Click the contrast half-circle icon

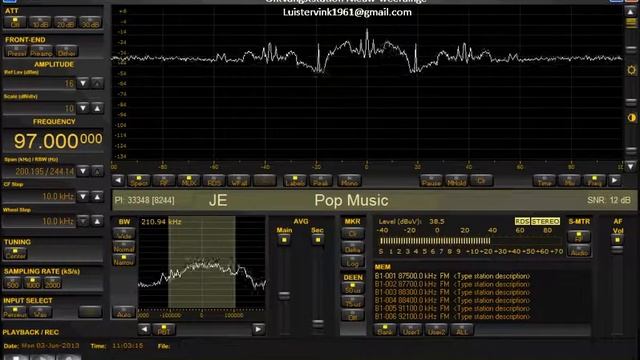(x=631, y=118)
